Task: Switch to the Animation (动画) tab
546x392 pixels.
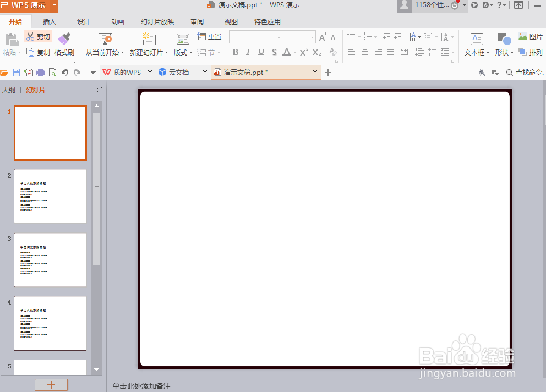Action: pos(118,22)
